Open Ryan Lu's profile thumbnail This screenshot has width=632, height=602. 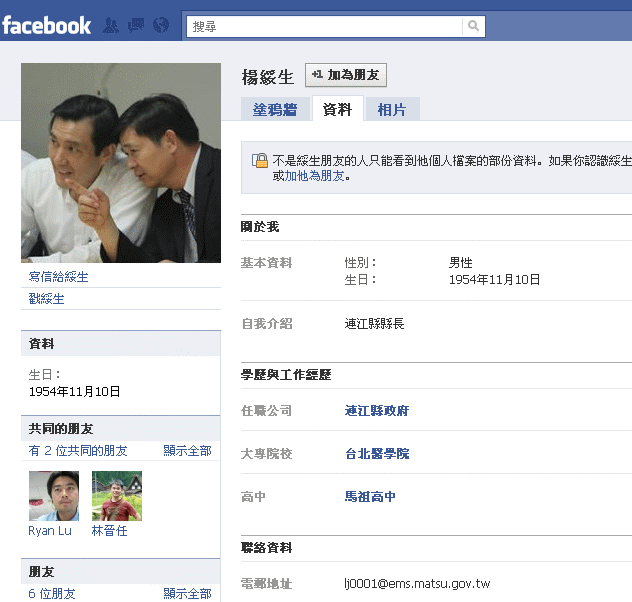point(54,496)
